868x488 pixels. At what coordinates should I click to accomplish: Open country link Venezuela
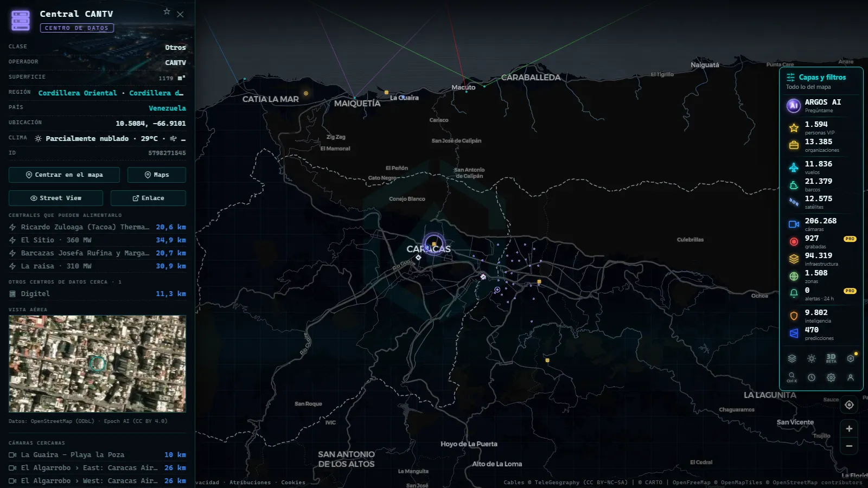coord(167,108)
